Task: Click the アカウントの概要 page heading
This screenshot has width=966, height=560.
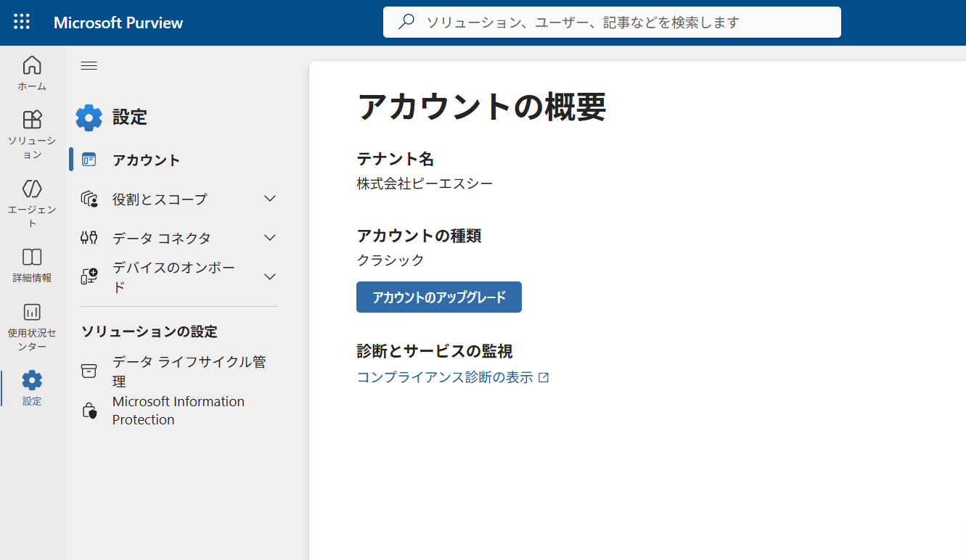Action: click(x=482, y=107)
